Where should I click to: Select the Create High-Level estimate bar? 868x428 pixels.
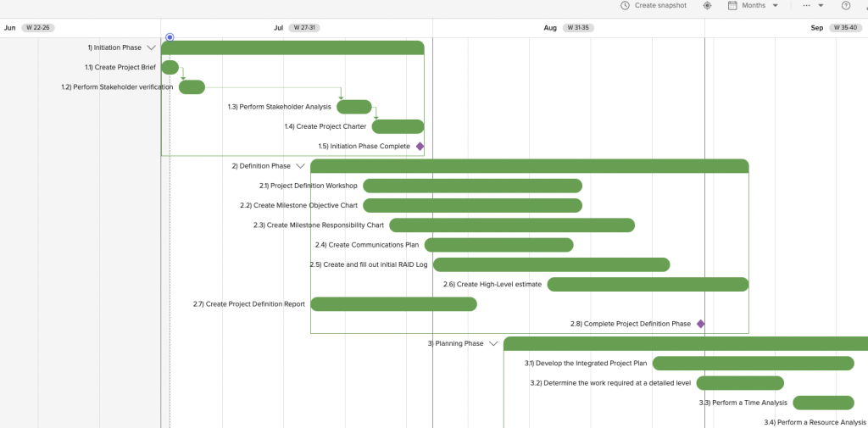(647, 285)
